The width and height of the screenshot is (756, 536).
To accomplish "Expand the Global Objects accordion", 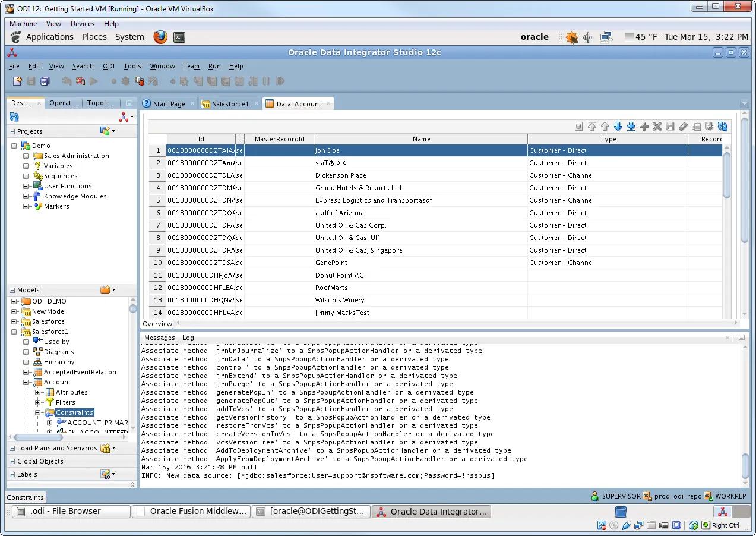I will (x=13, y=461).
